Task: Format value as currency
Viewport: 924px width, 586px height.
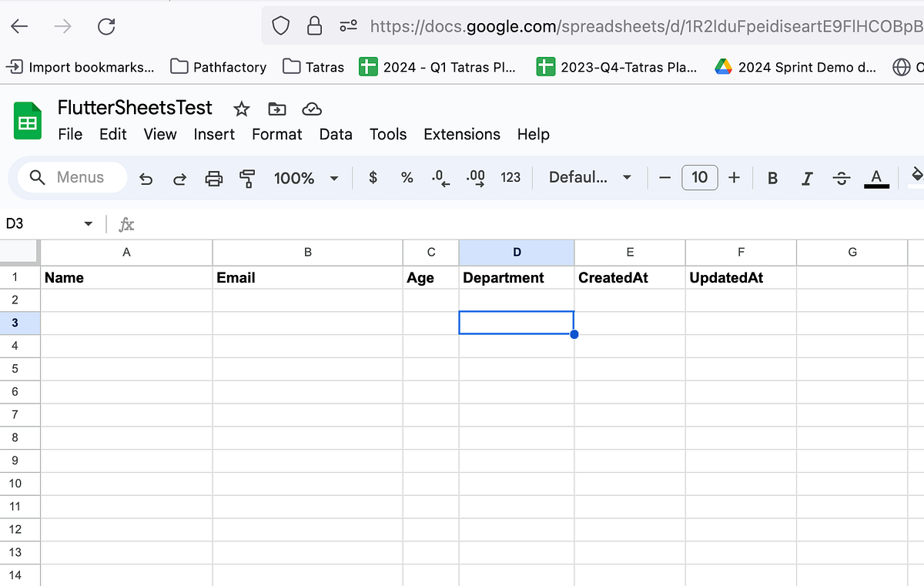Action: (x=373, y=178)
